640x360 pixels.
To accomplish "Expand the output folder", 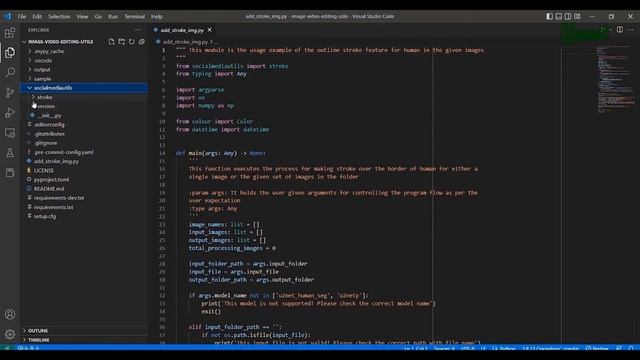I will click(x=84, y=70).
